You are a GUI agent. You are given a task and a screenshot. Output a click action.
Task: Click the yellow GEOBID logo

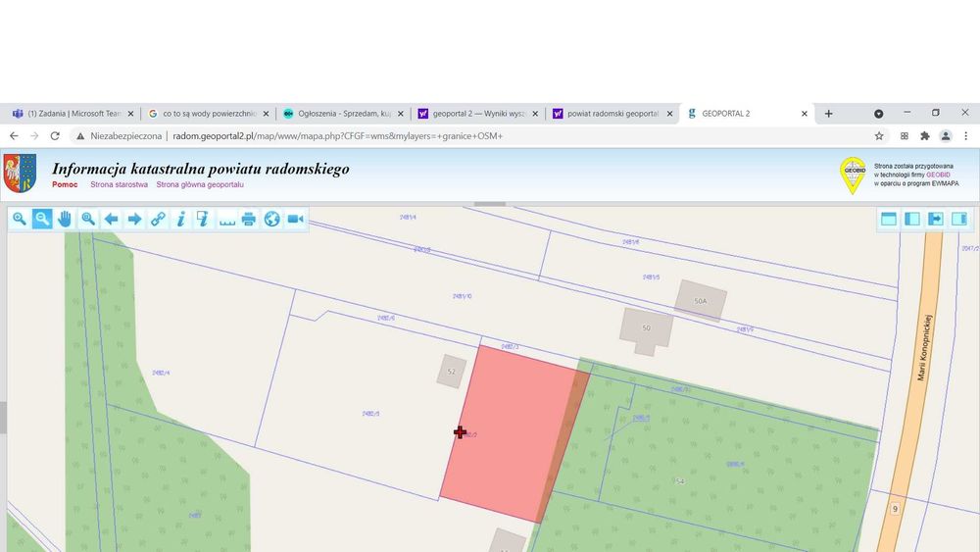pos(854,176)
